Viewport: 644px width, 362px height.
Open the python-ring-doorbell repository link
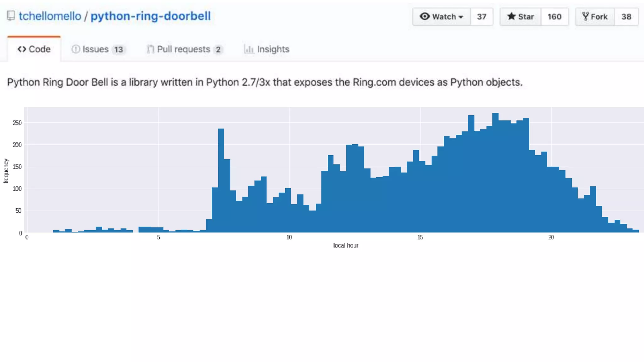tap(151, 16)
